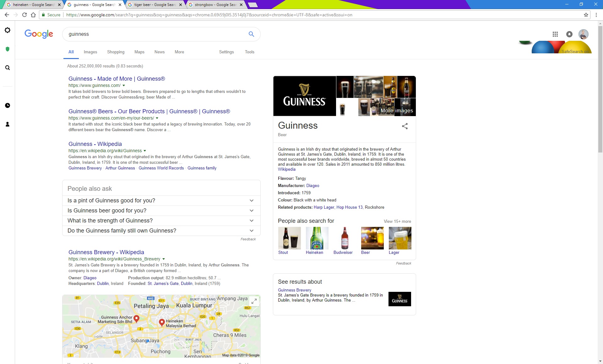The image size is (603, 364).
Task: Click the browser back arrow
Action: (7, 15)
